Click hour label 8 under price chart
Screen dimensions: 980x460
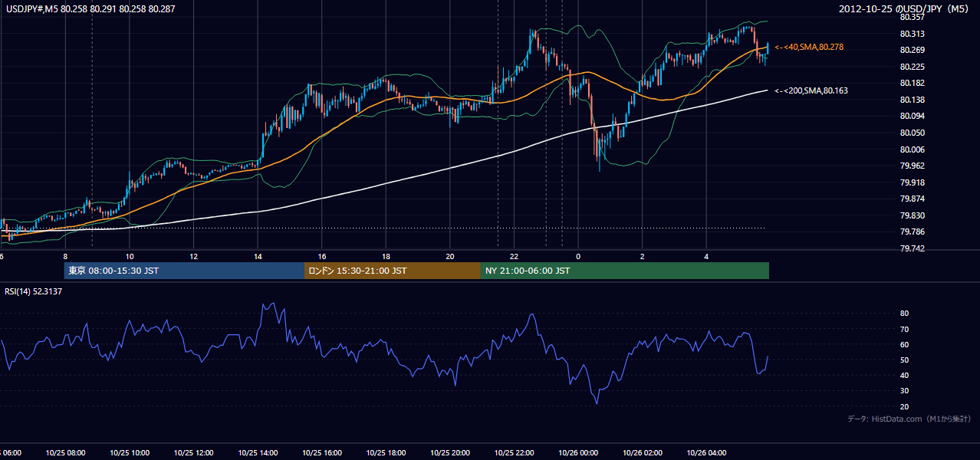(x=65, y=257)
